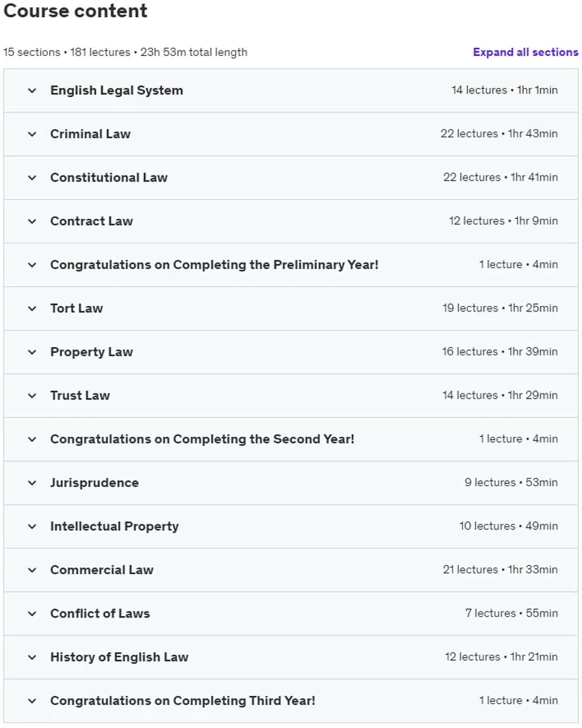
Task: Click the Commercial Law chevron icon
Action: [x=32, y=570]
